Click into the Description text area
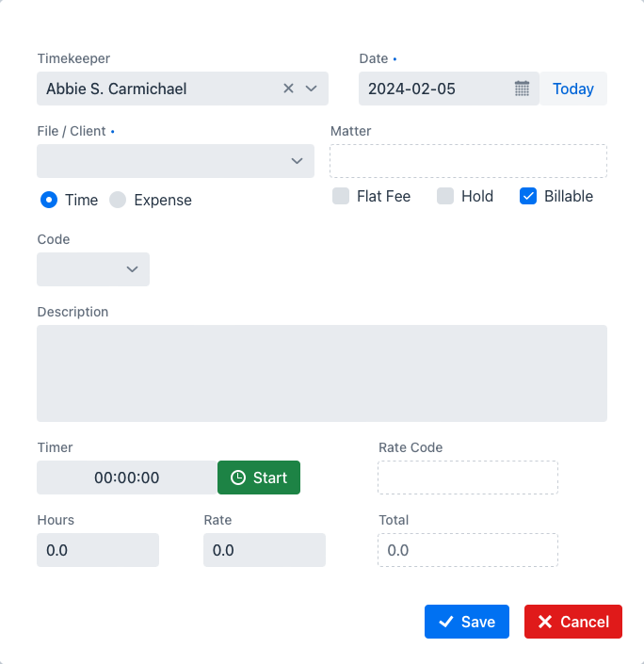644x664 pixels. (322, 374)
